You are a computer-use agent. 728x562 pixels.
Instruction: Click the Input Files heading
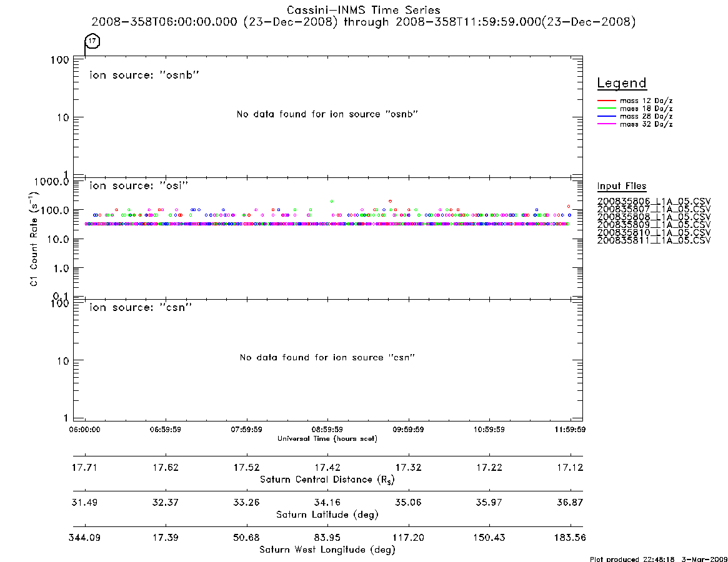[622, 186]
